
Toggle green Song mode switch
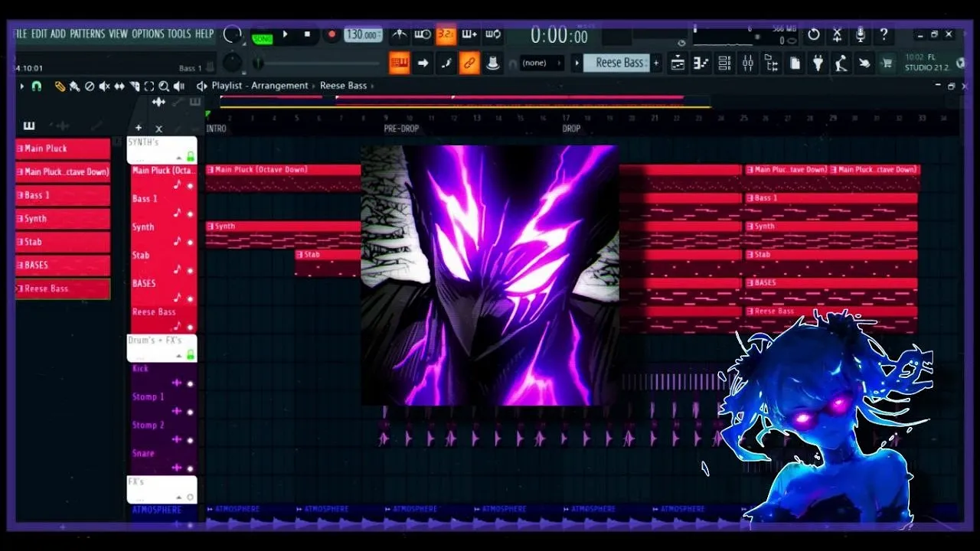263,37
